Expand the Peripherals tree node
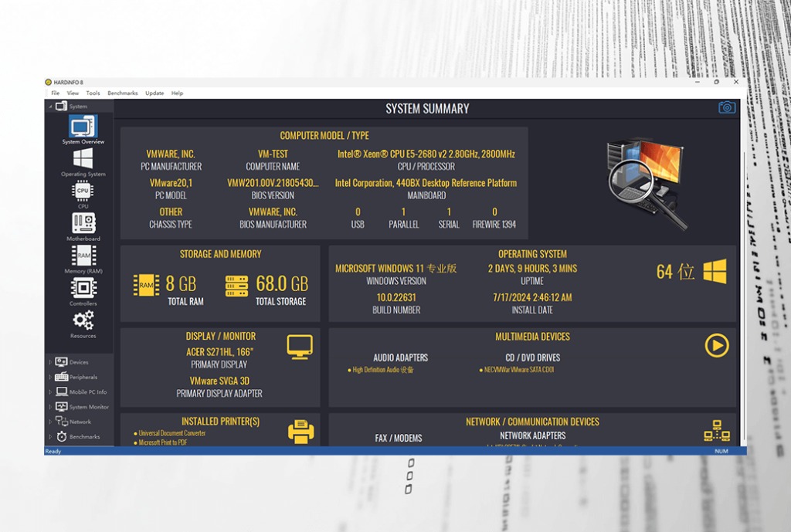This screenshot has height=532, width=791. tap(50, 378)
